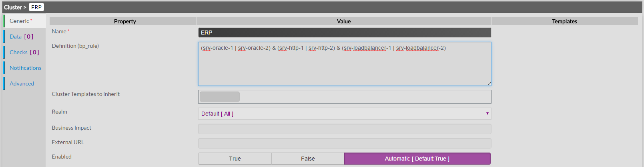Screen dimensions: 644x167
Task: Expand the Realm dropdown arrow
Action: pyautogui.click(x=487, y=114)
